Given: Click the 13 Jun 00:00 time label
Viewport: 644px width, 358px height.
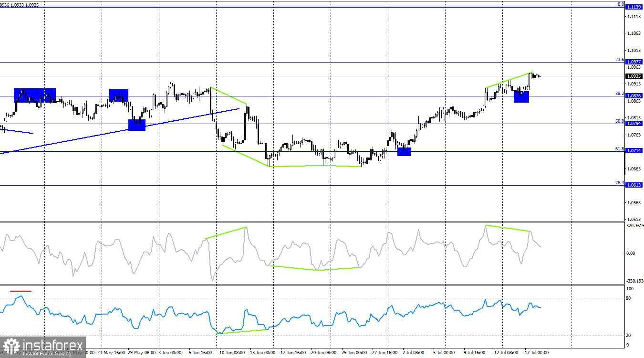Looking at the screenshot, I should (x=263, y=353).
